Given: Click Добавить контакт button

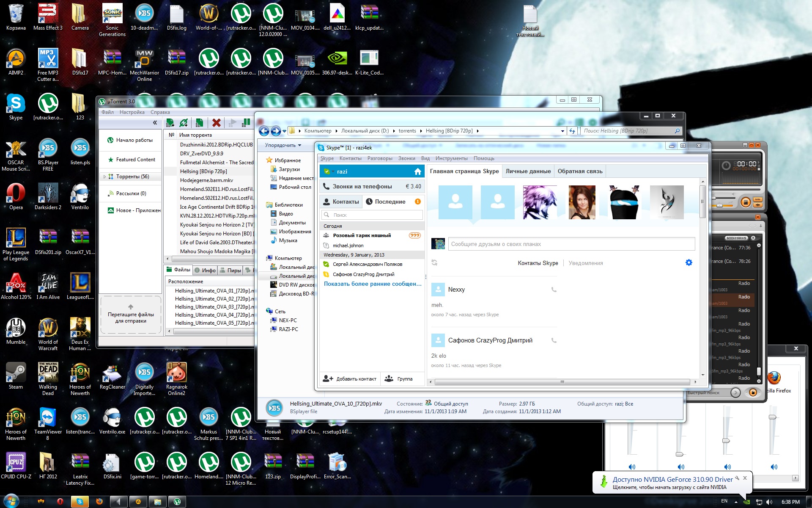Looking at the screenshot, I should 350,379.
